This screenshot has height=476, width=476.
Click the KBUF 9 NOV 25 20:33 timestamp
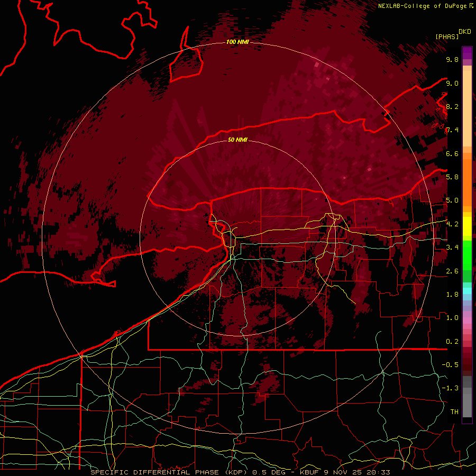[345, 472]
